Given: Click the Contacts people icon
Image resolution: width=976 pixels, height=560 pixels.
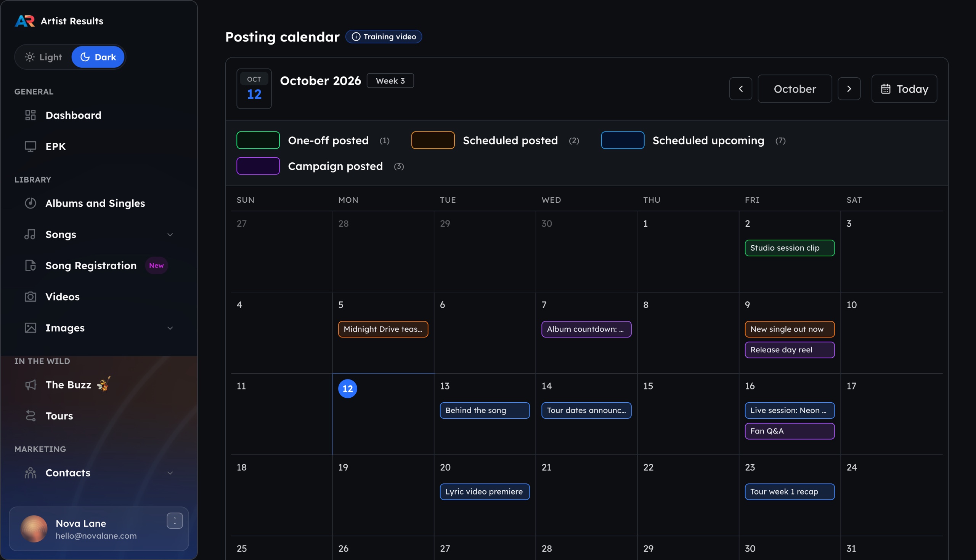Looking at the screenshot, I should pos(30,473).
